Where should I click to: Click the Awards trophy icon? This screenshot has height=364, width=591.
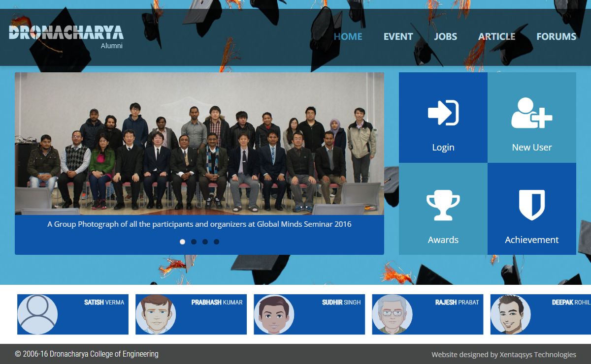pos(443,205)
